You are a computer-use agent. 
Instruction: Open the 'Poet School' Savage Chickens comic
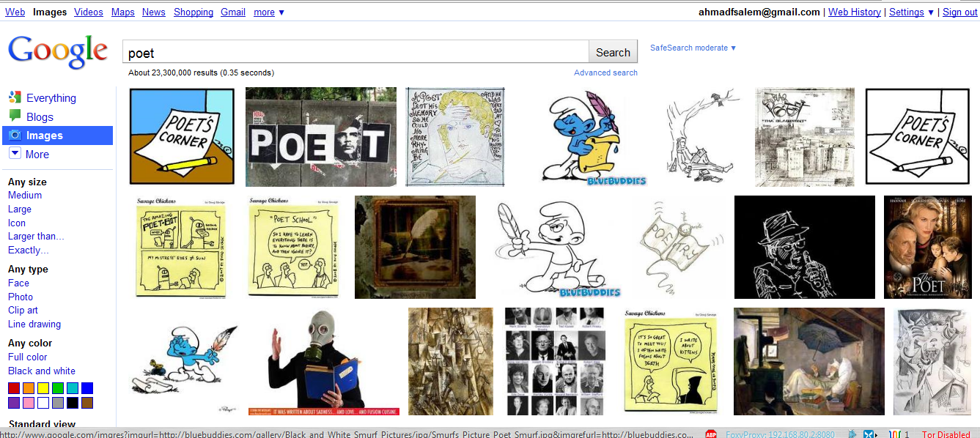pos(294,247)
